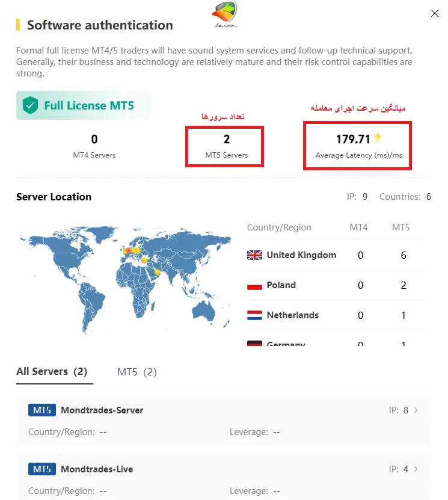Click the MT5 badge on Mondtrades-Live
Screen dimensions: 448x500
click(42, 469)
